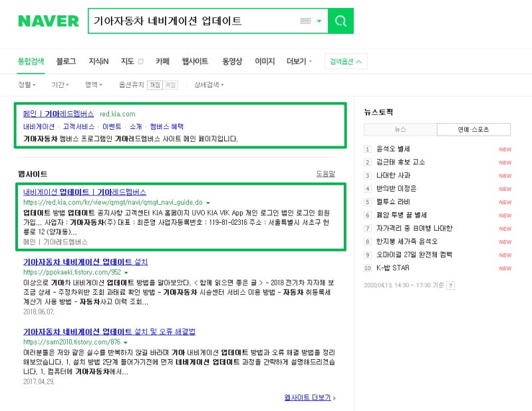Click the 고객서비스 sublink
This screenshot has height=411, width=532.
coord(78,126)
